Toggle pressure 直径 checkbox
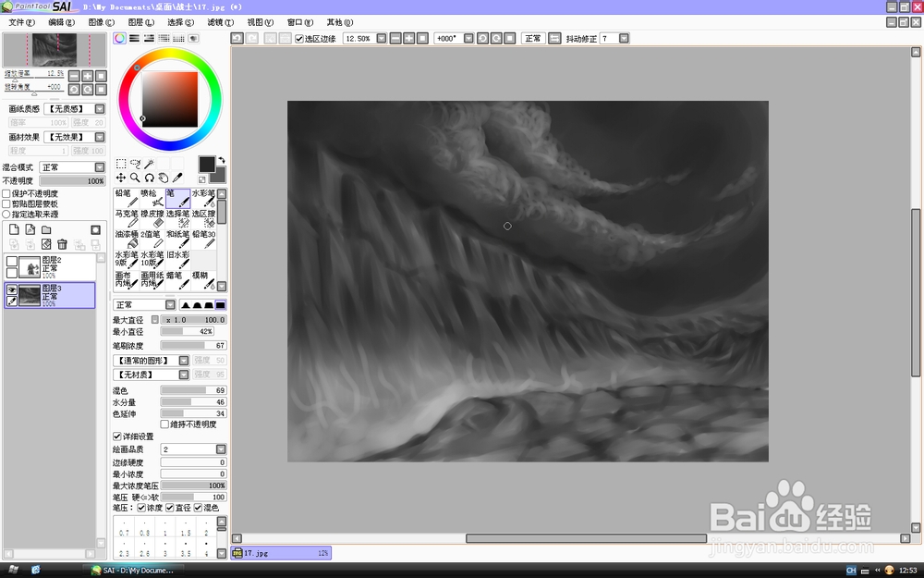Image resolution: width=924 pixels, height=578 pixels. pyautogui.click(x=170, y=508)
